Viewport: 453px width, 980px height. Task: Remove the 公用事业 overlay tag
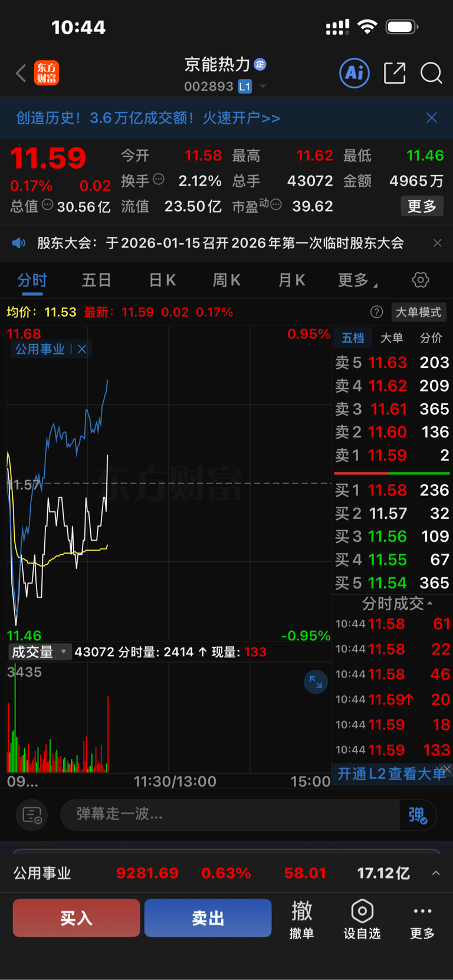click(x=82, y=349)
